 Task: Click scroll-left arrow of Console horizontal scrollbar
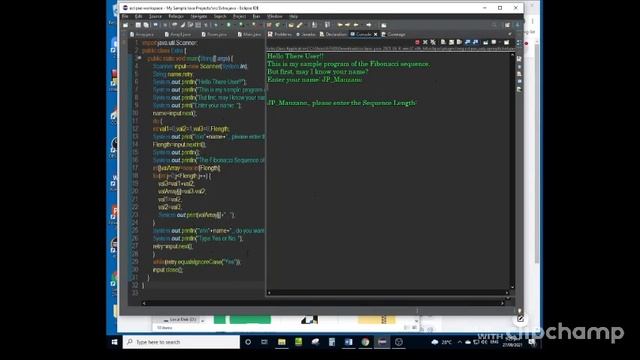click(269, 292)
